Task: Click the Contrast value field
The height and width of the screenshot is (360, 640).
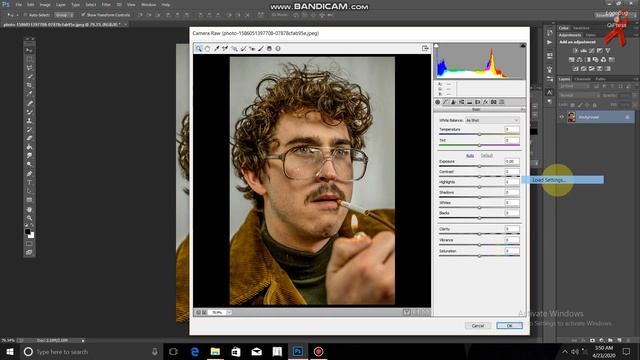Action: (512, 172)
